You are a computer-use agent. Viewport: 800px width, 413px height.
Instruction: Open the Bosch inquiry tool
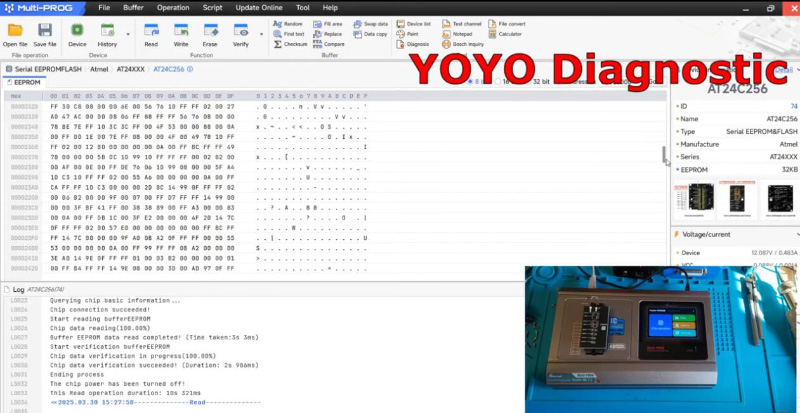(x=463, y=44)
